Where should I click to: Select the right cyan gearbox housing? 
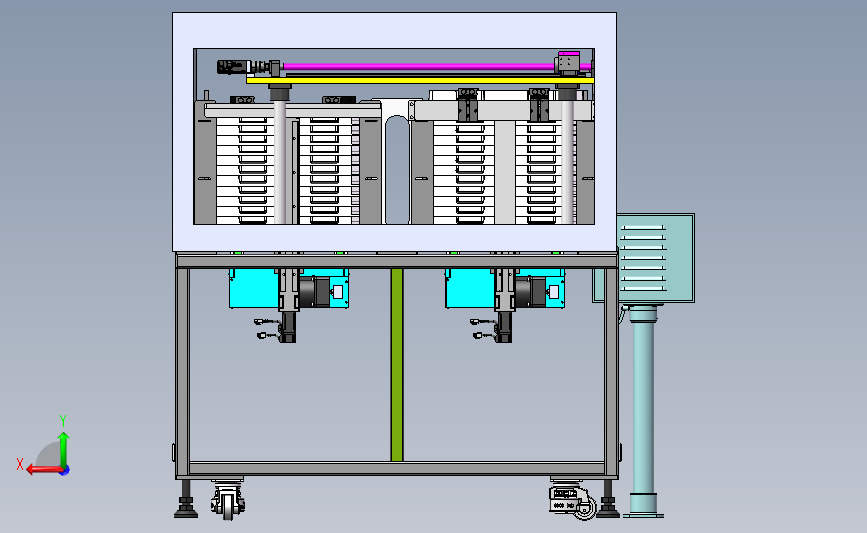point(469,289)
